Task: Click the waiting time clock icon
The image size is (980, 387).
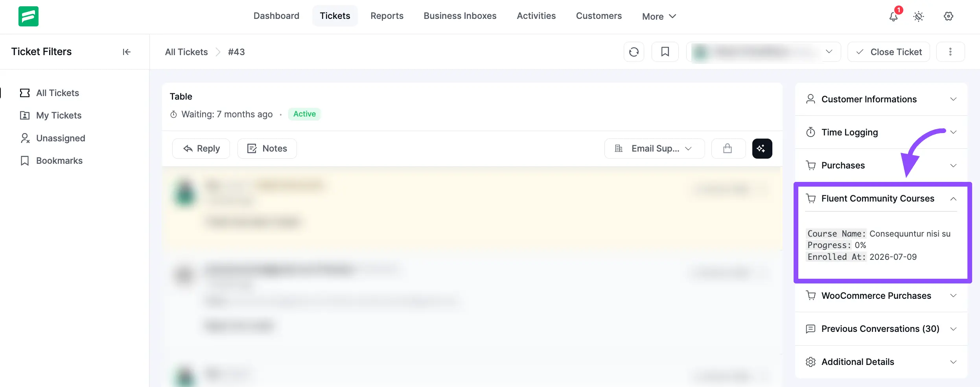Action: [173, 115]
